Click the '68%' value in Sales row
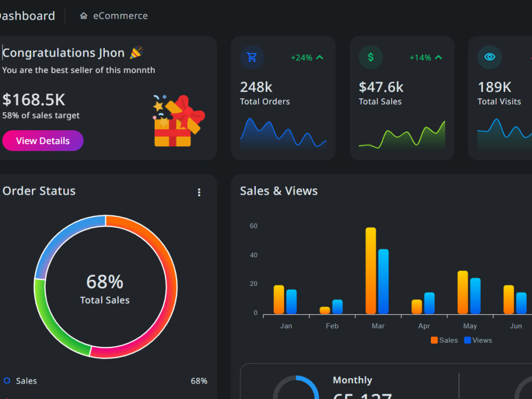This screenshot has width=532, height=399. (199, 381)
